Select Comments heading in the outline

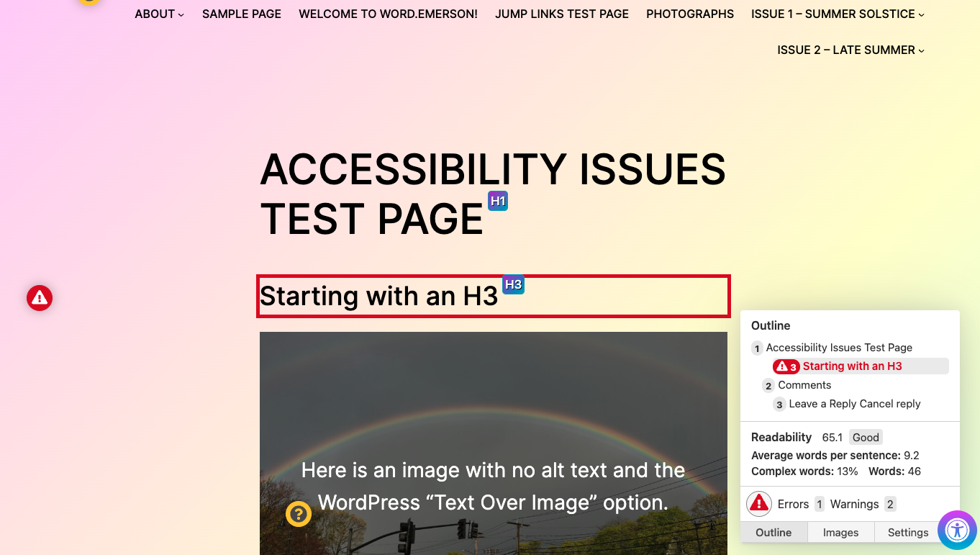pos(804,385)
